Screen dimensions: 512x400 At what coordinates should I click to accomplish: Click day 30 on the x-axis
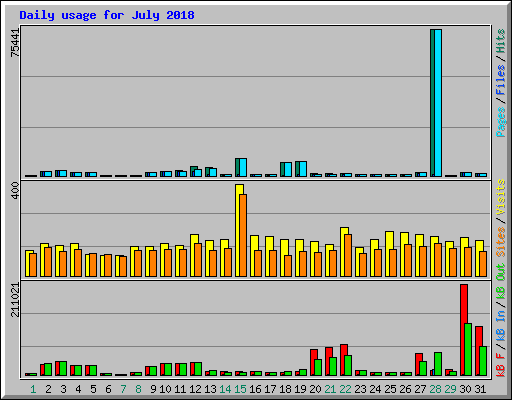tap(465, 389)
